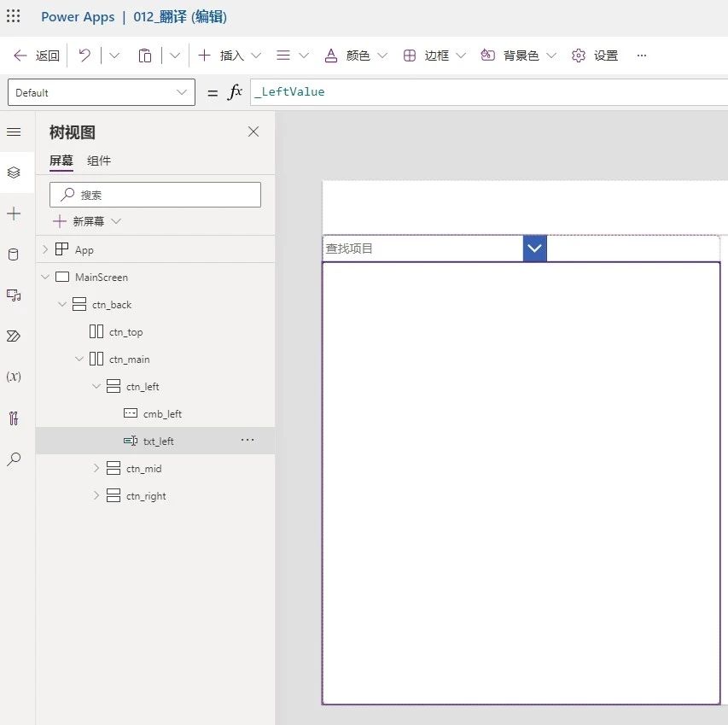Open the app launcher waffle icon

point(14,17)
